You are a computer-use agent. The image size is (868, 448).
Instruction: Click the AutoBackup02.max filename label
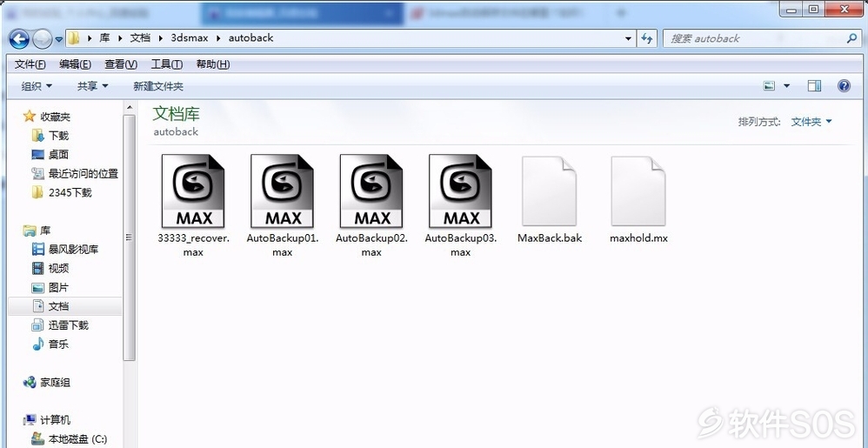coord(371,244)
